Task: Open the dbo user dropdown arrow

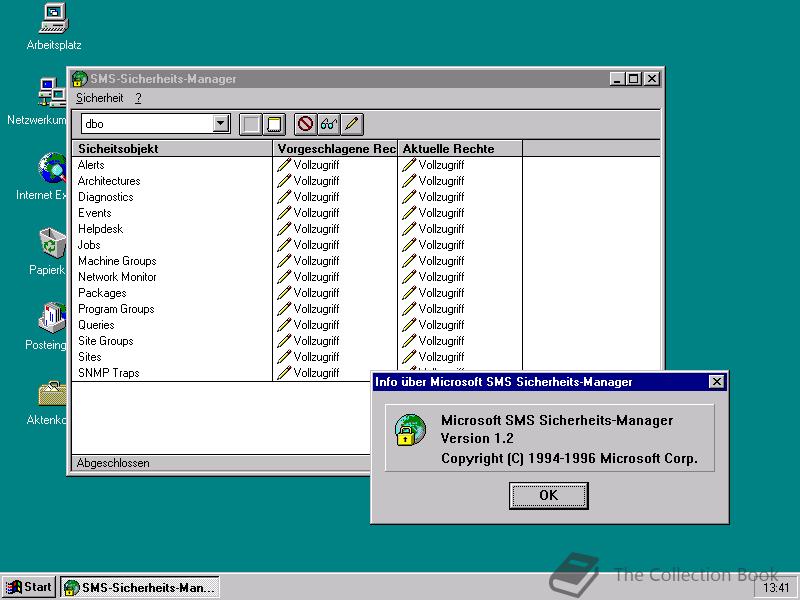Action: click(x=220, y=123)
